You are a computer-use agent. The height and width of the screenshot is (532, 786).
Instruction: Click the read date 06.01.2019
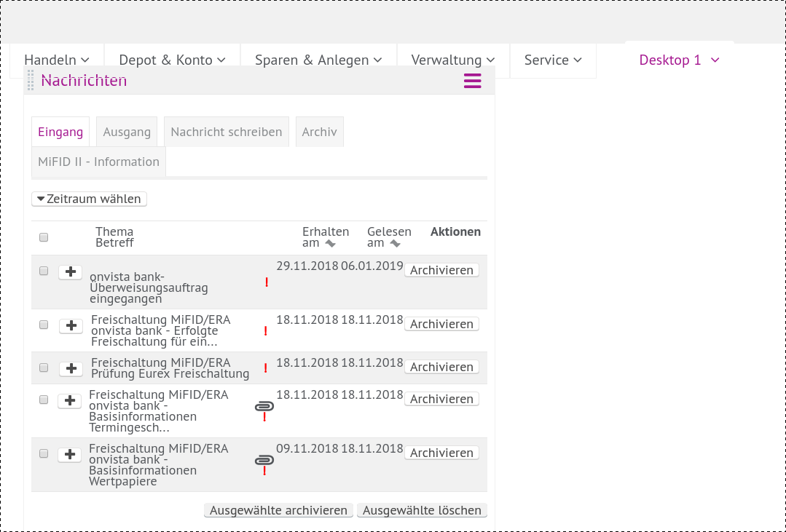[x=372, y=266]
